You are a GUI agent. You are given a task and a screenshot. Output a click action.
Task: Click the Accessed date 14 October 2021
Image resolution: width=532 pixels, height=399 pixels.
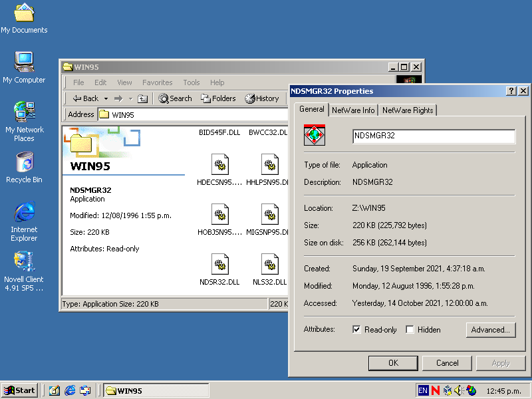coord(420,303)
